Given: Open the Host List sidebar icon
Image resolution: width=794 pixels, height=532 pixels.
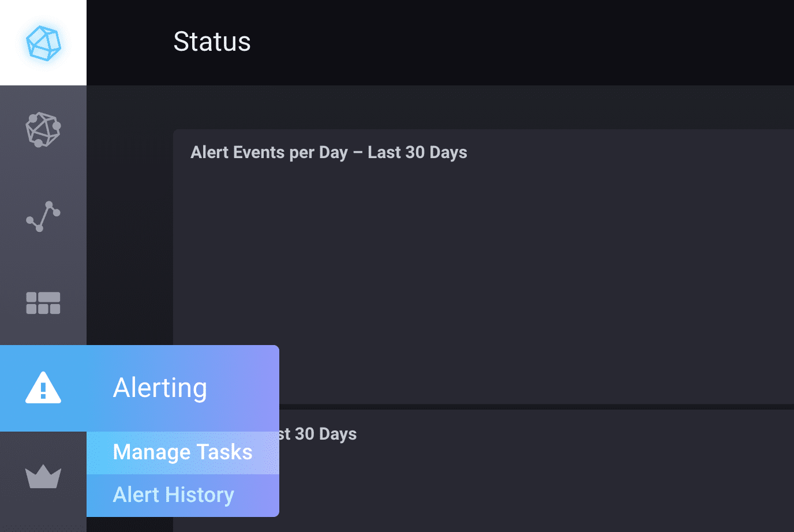Looking at the screenshot, I should click(x=43, y=129).
